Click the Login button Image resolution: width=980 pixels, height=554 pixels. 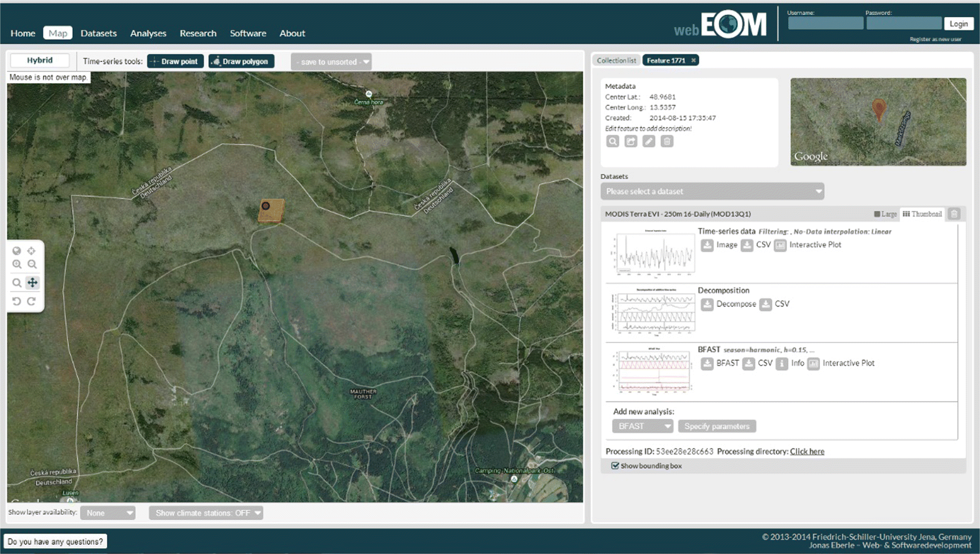(958, 24)
